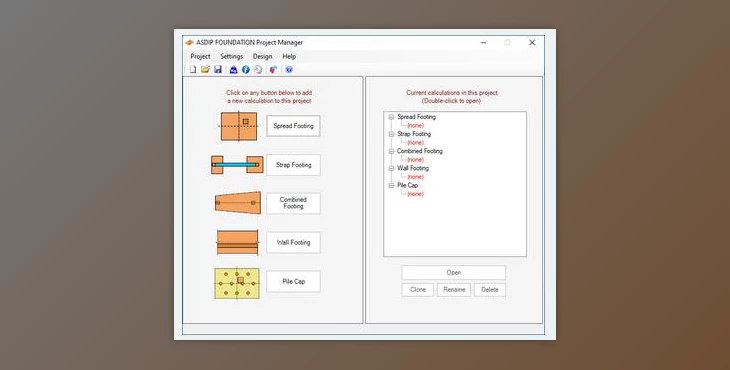
Task: Add a new Pile Cap calculation
Action: [x=293, y=282]
